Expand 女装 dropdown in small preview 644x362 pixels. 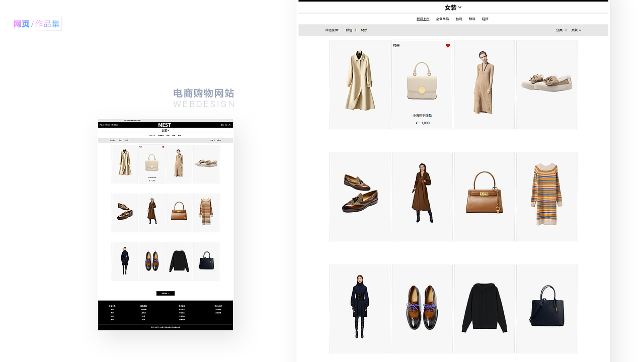click(165, 130)
